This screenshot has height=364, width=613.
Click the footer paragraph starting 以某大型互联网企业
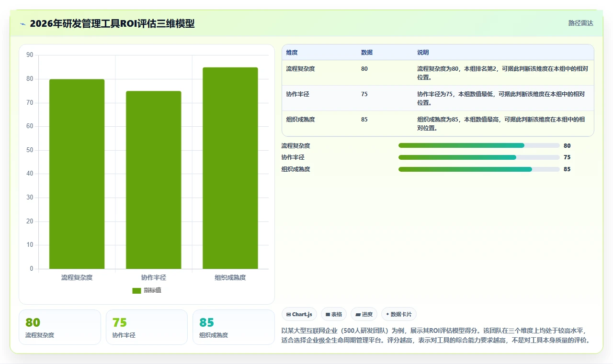pos(435,335)
